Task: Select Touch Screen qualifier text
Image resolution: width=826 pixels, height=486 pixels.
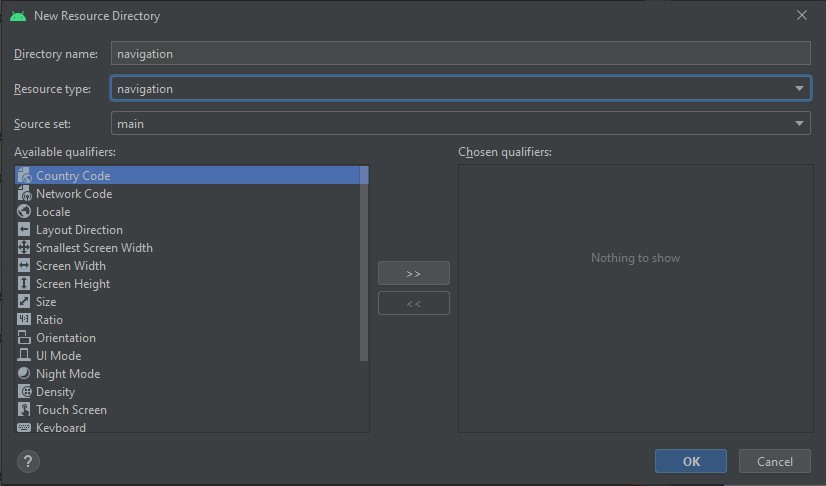Action: point(71,410)
